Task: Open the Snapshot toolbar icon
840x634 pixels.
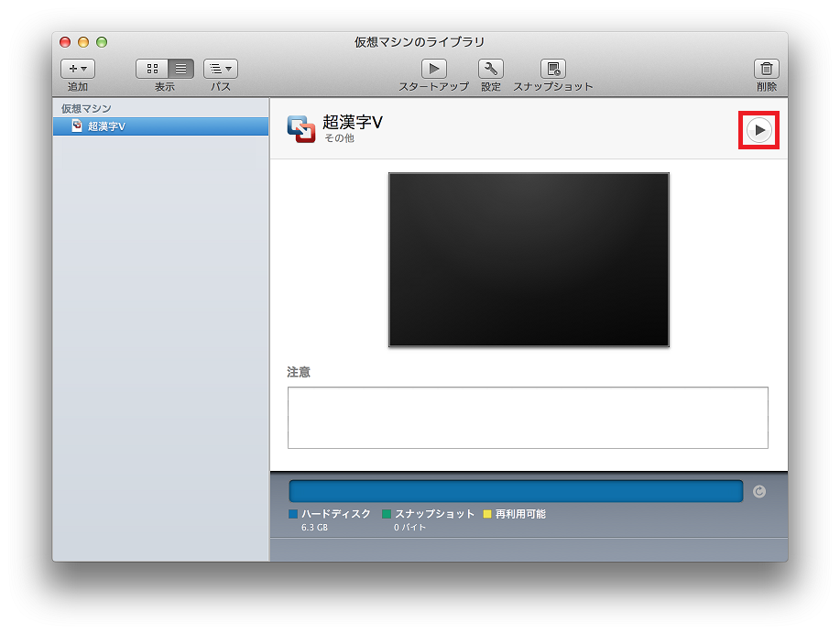Action: coord(552,69)
